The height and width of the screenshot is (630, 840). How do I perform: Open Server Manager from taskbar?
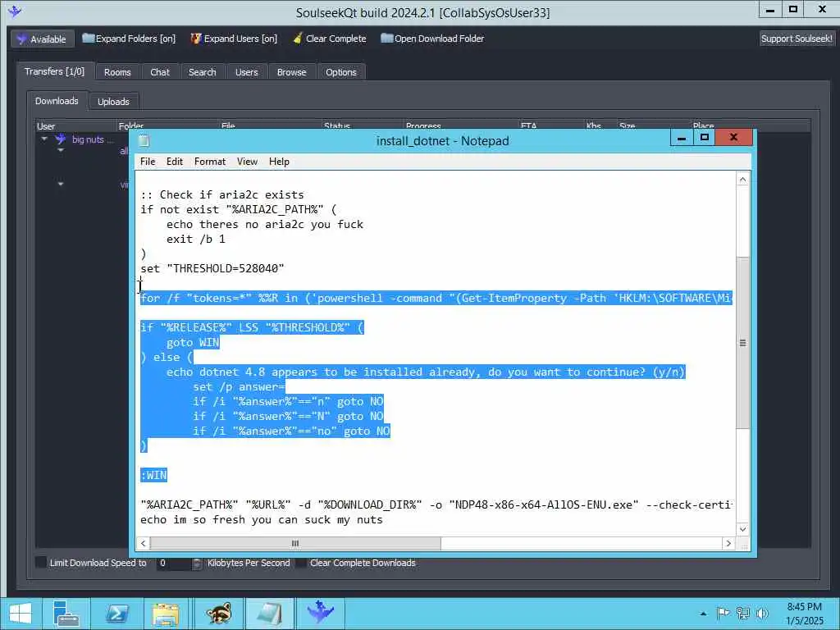pos(66,614)
